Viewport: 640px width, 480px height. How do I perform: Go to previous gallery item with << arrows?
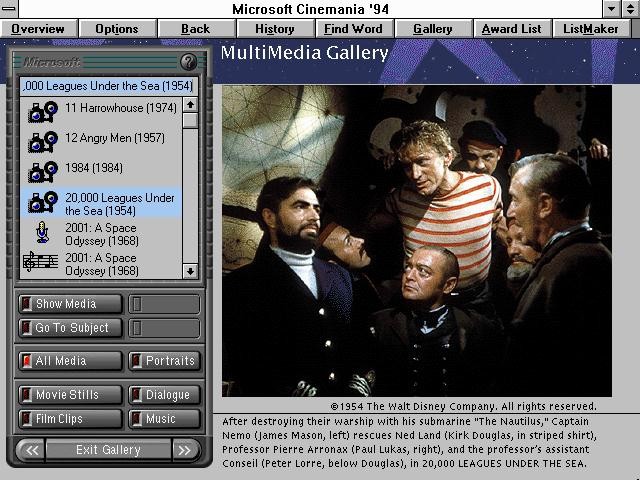31,450
